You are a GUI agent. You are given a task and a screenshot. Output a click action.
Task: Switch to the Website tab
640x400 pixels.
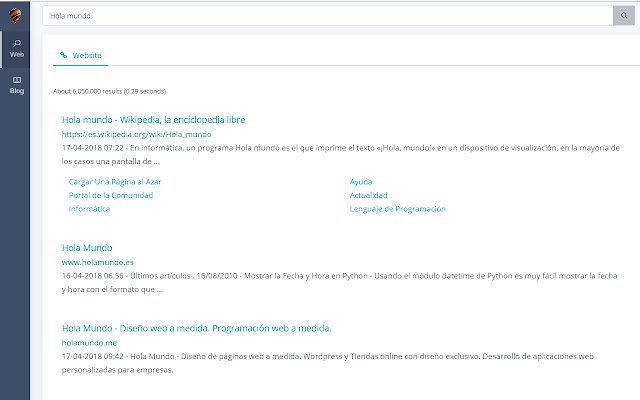(81, 56)
